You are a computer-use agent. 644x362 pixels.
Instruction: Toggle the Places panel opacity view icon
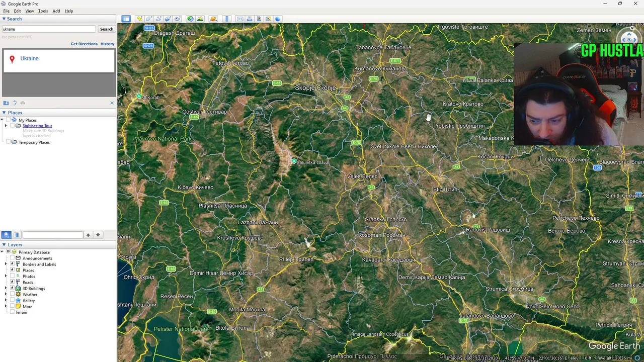coord(16,235)
